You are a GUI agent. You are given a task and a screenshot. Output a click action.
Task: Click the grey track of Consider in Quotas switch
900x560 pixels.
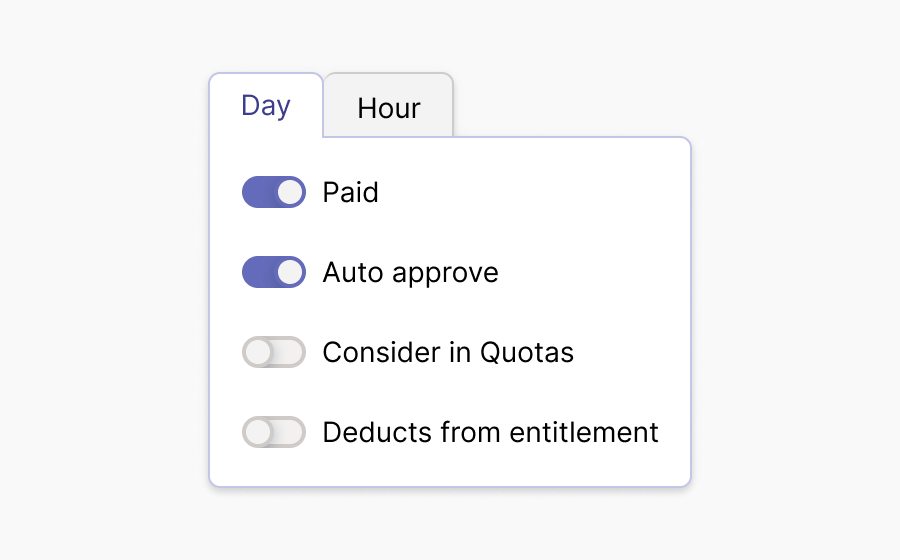click(290, 352)
